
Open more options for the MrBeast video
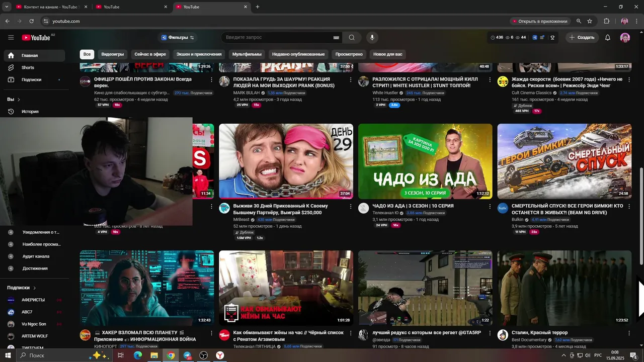pyautogui.click(x=351, y=206)
